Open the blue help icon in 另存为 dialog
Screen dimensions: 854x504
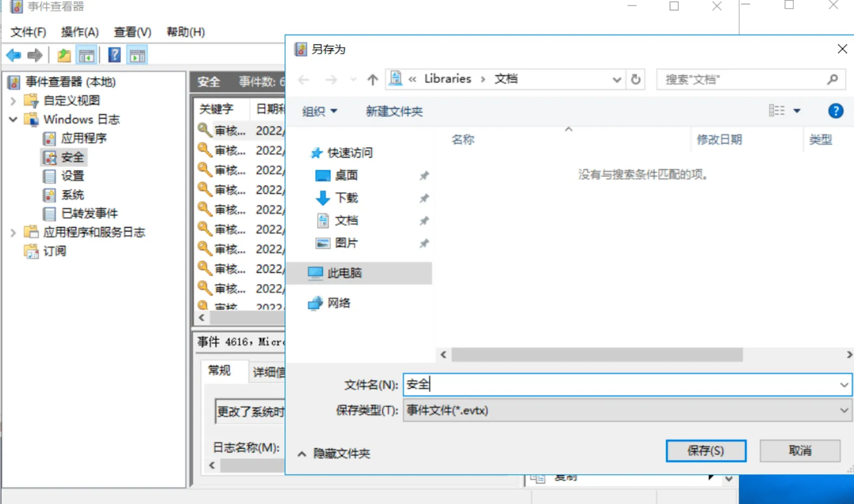pyautogui.click(x=836, y=111)
